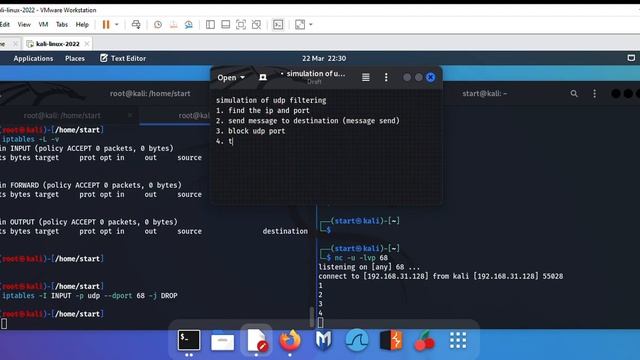Image resolution: width=640 pixels, height=360 pixels.
Task: Click the 'listening on [any] 68' output line
Action: pyautogui.click(x=369, y=267)
